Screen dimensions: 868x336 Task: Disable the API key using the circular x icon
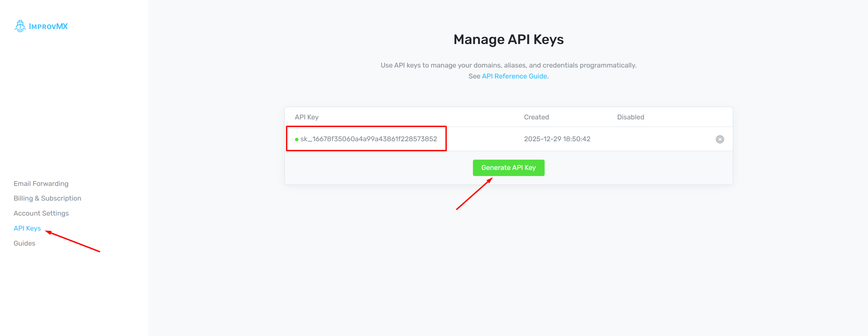(x=719, y=139)
